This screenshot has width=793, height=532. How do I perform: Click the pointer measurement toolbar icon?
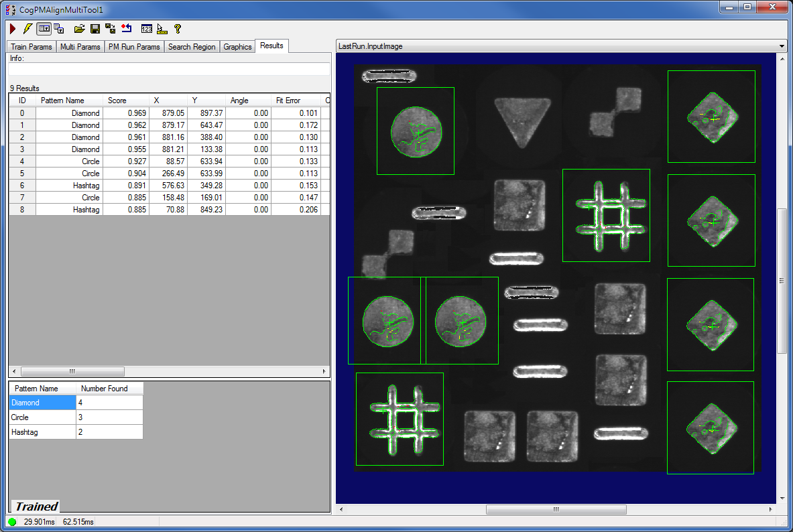162,29
